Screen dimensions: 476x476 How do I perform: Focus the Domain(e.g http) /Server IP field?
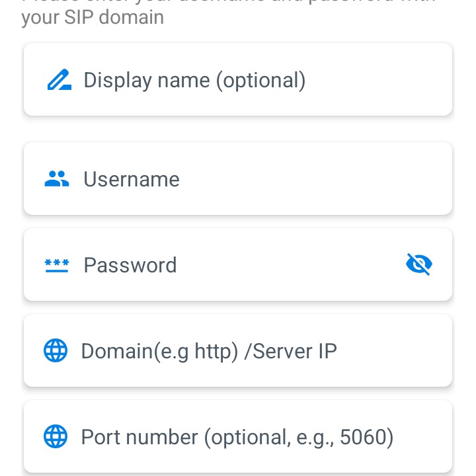(238, 350)
